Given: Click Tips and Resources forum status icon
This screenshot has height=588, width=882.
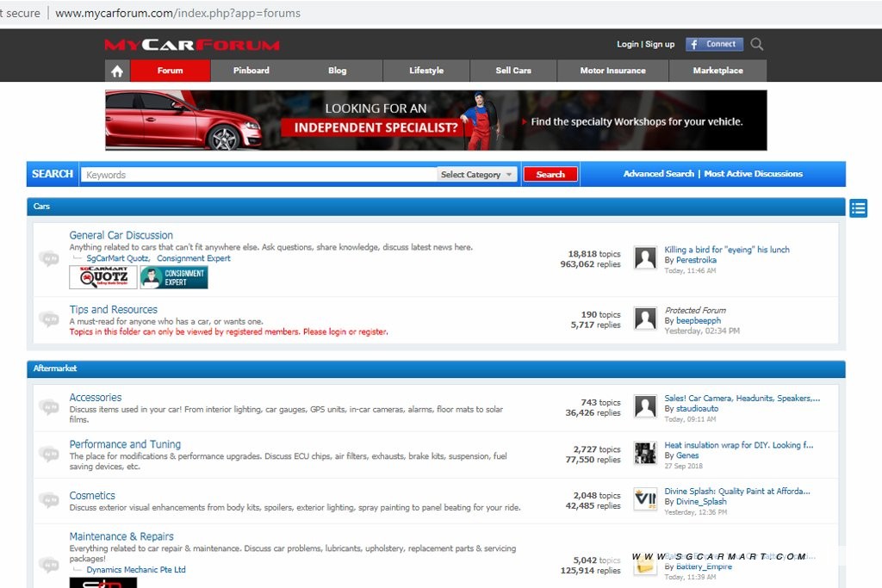Looking at the screenshot, I should click(49, 319).
